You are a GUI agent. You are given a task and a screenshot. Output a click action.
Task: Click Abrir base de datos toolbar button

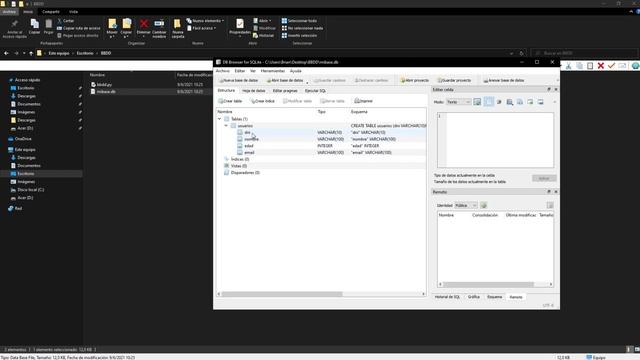pyautogui.click(x=285, y=80)
